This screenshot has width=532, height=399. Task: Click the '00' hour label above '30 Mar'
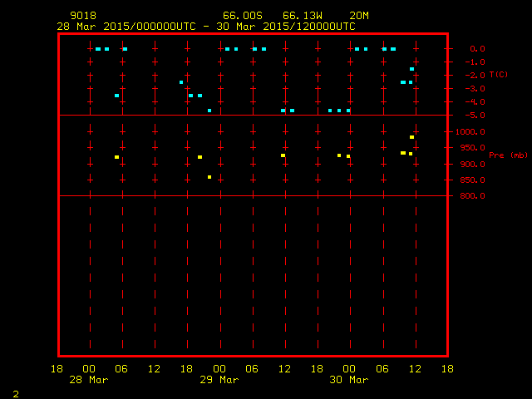[x=349, y=369]
